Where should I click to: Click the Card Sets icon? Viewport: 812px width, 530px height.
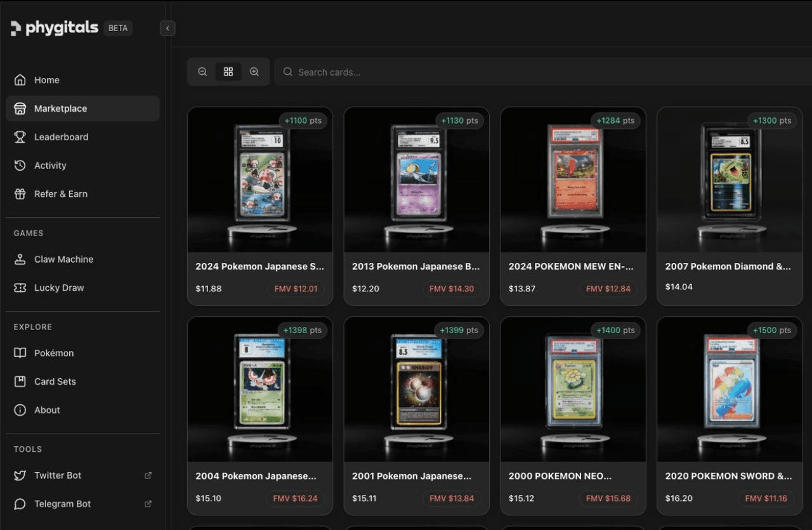coord(20,381)
